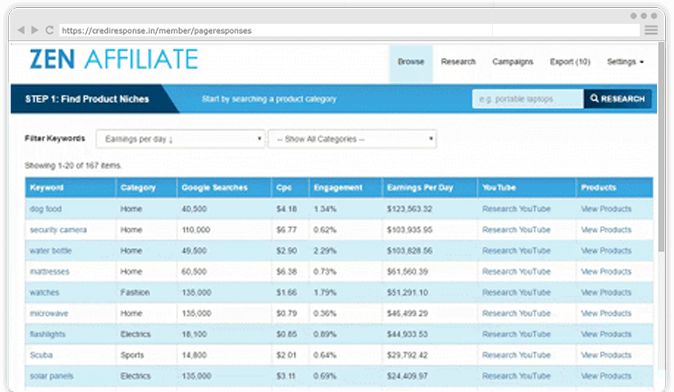Open the Settings dropdown menu
Image resolution: width=674 pixels, height=392 pixels.
click(625, 62)
